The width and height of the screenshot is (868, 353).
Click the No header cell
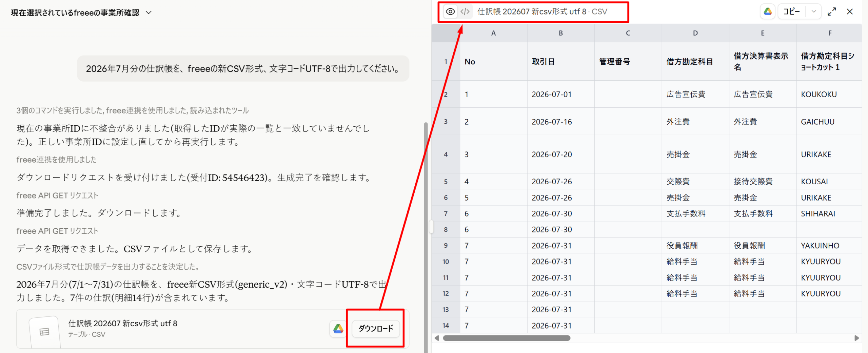(x=493, y=62)
